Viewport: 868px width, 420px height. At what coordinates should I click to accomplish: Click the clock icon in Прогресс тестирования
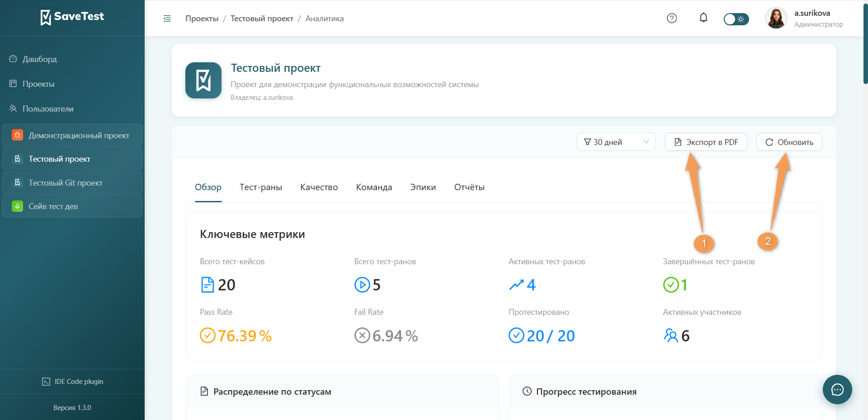[527, 391]
